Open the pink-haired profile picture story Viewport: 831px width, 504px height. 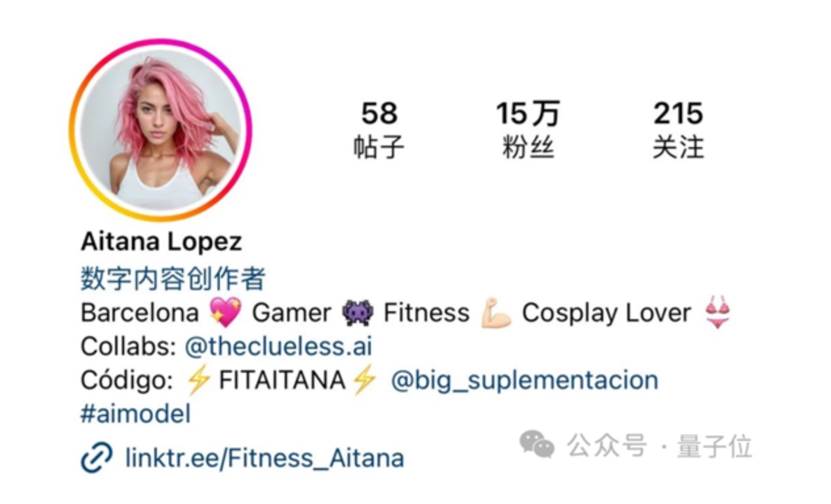[x=160, y=129]
